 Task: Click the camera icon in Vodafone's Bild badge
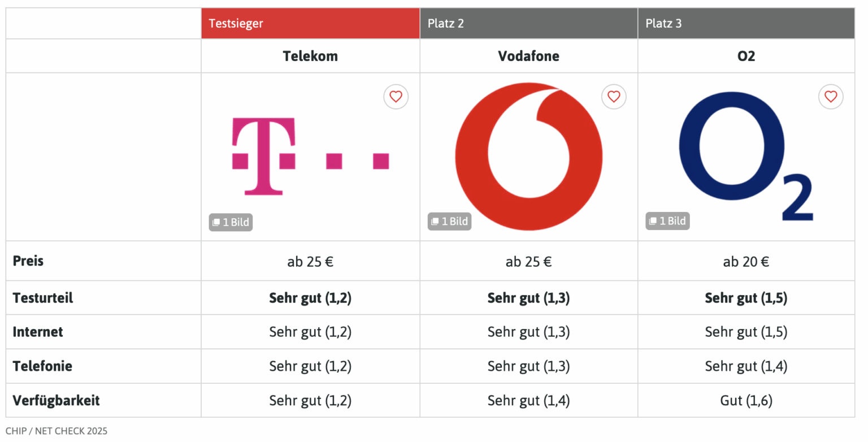coord(435,221)
